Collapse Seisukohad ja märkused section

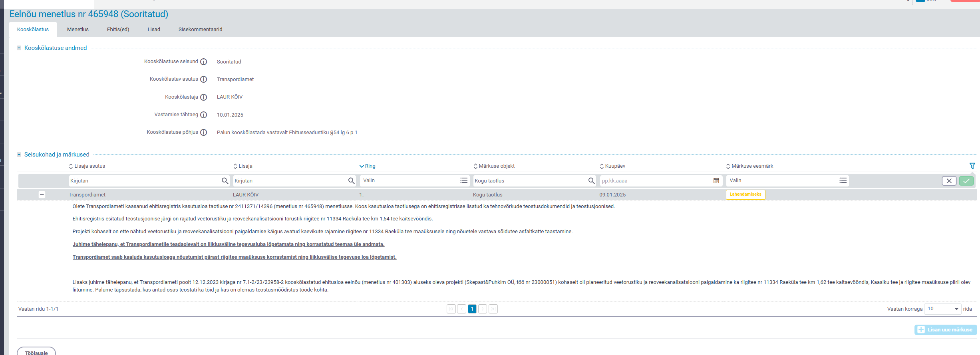point(19,155)
